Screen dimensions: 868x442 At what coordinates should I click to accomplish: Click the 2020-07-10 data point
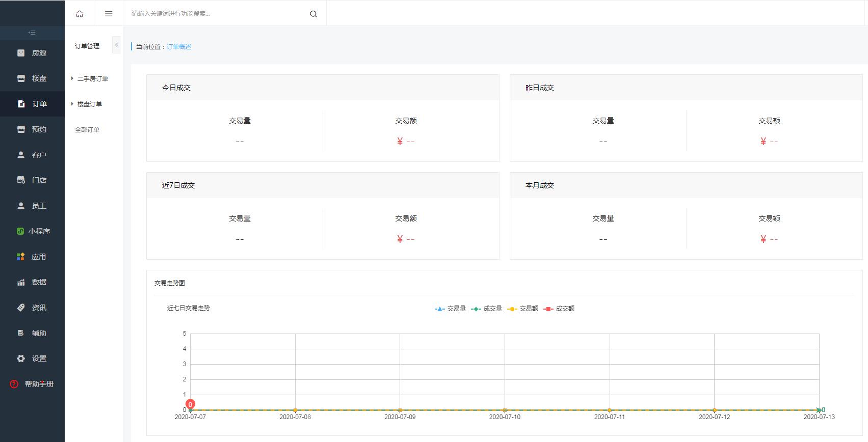(x=505, y=410)
